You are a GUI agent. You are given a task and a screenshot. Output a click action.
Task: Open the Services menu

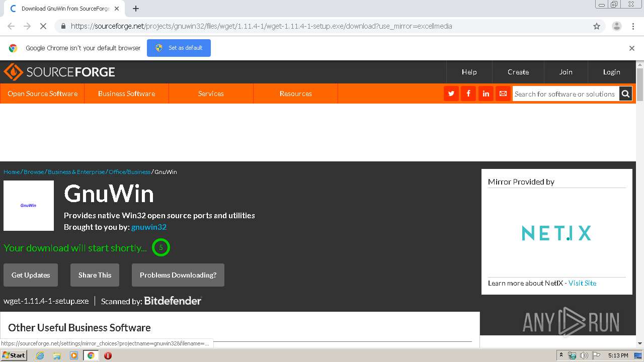tap(211, 94)
